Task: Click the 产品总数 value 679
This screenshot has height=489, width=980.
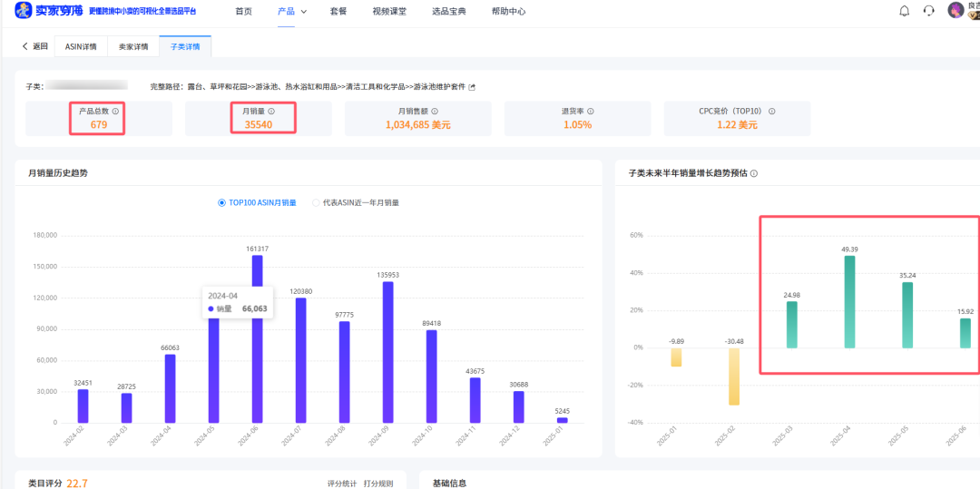Action: coord(99,124)
